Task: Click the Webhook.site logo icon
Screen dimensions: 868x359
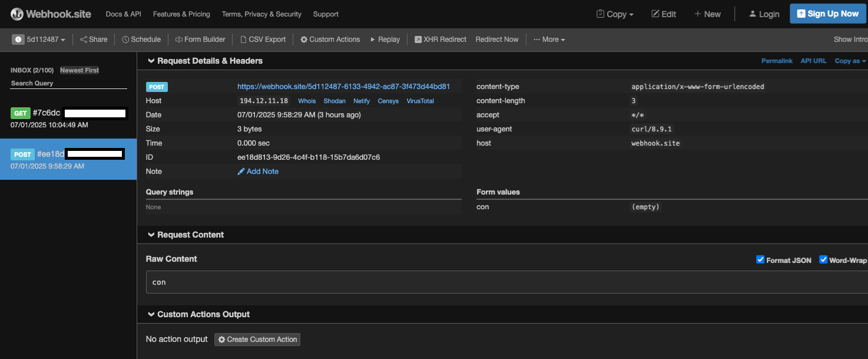Action: point(17,14)
